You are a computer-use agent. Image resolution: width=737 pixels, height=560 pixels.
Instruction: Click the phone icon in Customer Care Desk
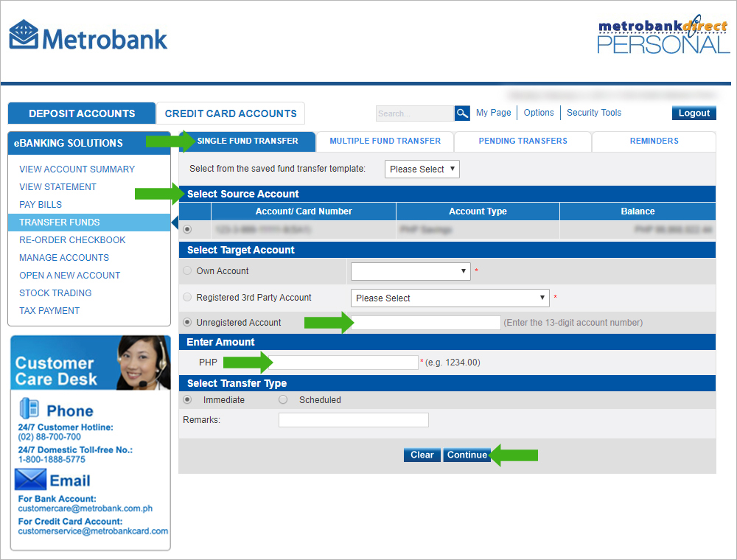coord(29,407)
